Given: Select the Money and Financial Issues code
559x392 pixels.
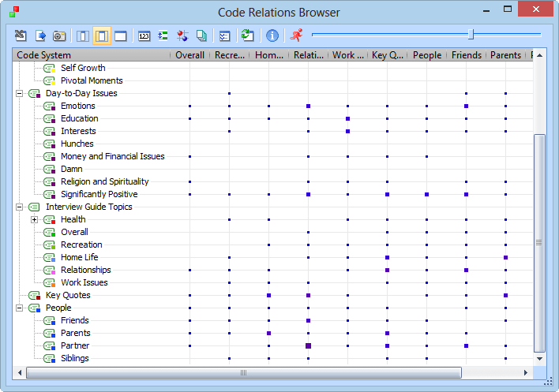Looking at the screenshot, I should [113, 156].
